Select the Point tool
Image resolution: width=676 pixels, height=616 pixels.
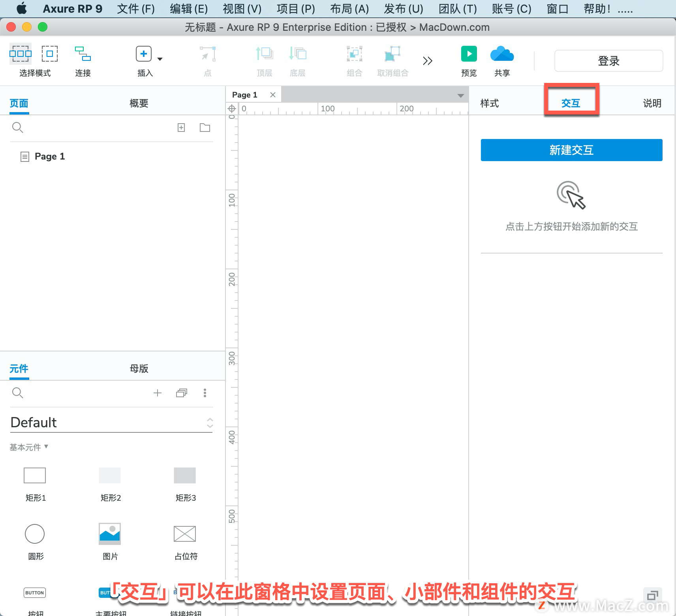[208, 54]
